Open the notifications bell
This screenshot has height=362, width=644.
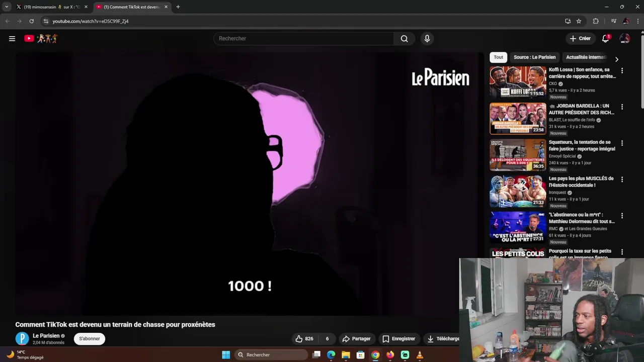(606, 38)
